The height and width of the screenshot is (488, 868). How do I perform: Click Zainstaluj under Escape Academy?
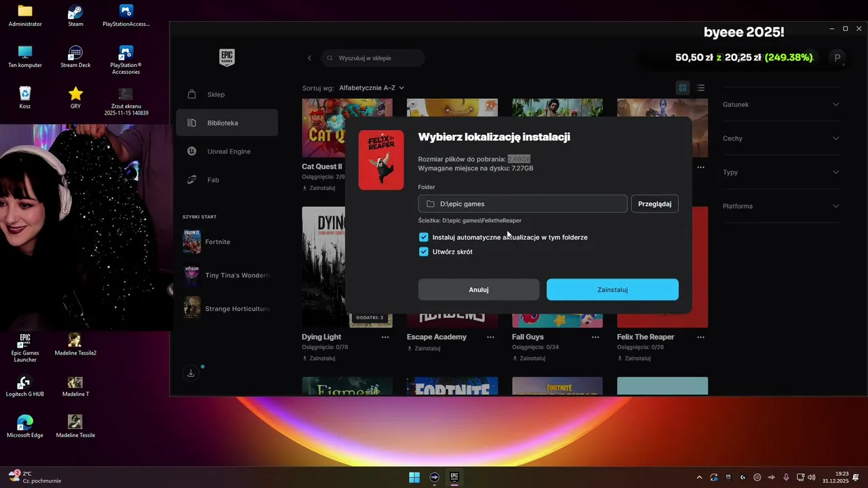[x=424, y=348]
